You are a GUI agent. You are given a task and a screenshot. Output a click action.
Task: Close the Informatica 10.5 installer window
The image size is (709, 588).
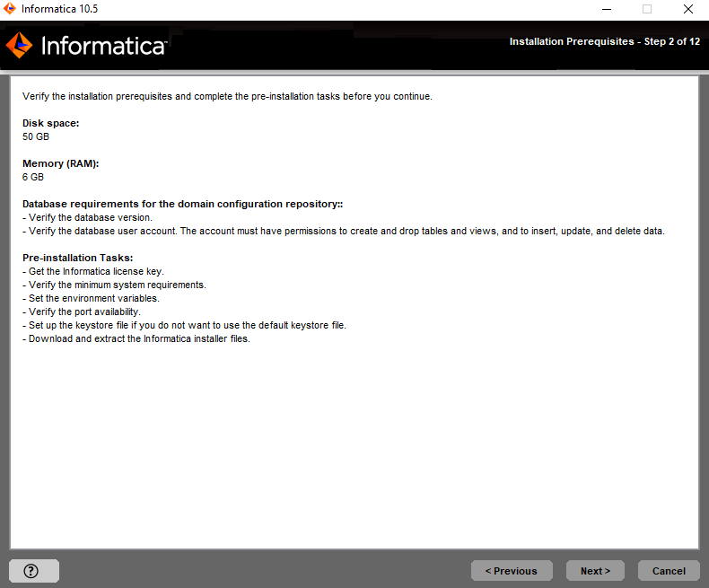(x=688, y=9)
